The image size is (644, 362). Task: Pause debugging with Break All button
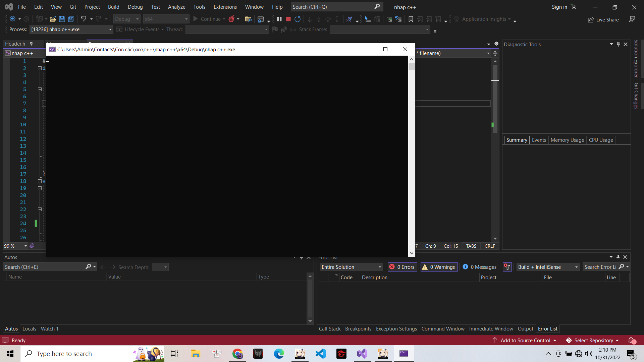[279, 19]
